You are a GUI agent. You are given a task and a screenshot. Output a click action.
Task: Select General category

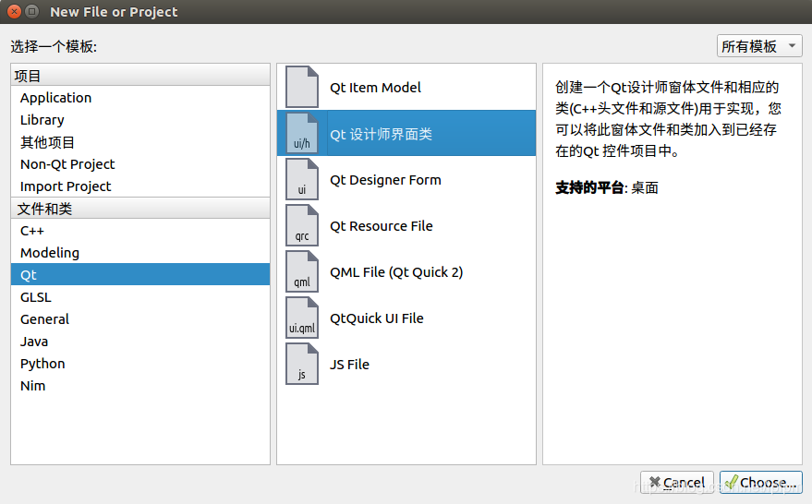click(x=140, y=319)
